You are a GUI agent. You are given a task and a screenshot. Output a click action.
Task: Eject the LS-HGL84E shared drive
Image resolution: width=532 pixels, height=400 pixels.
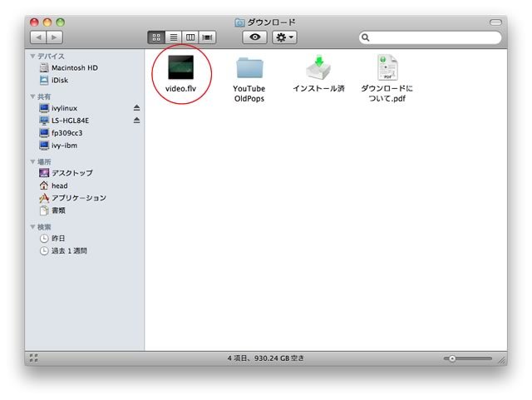(136, 121)
